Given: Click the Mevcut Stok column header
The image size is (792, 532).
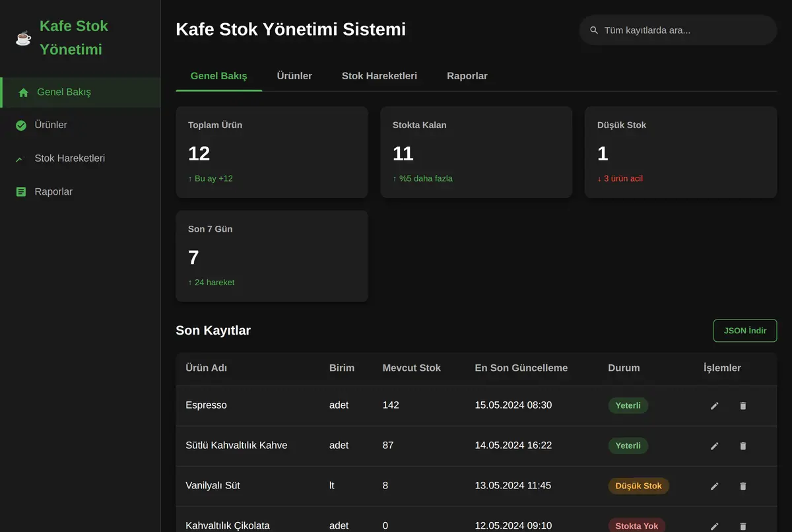Looking at the screenshot, I should (x=412, y=368).
